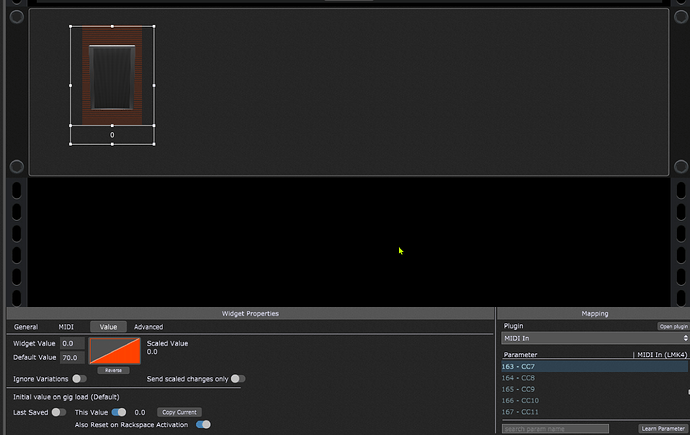
Task: Open the MIDI In plugin dropdown
Action: tap(595, 340)
